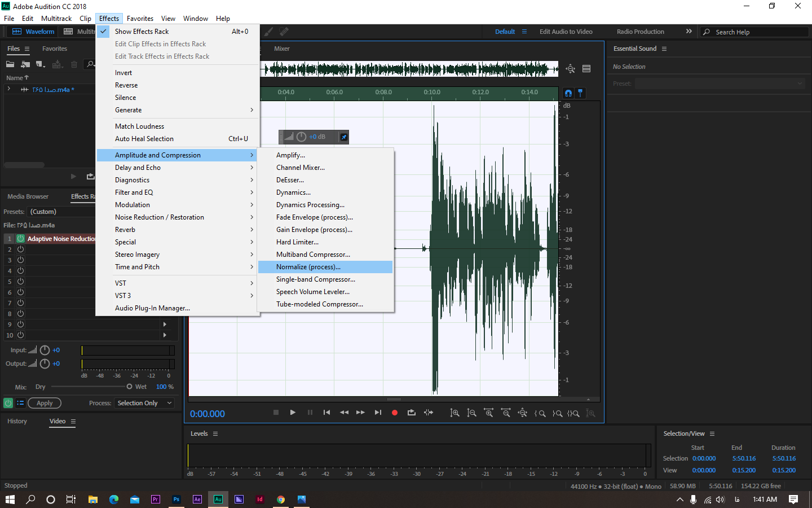This screenshot has width=812, height=508.
Task: Toggle power for effect slot 2
Action: (x=20, y=249)
